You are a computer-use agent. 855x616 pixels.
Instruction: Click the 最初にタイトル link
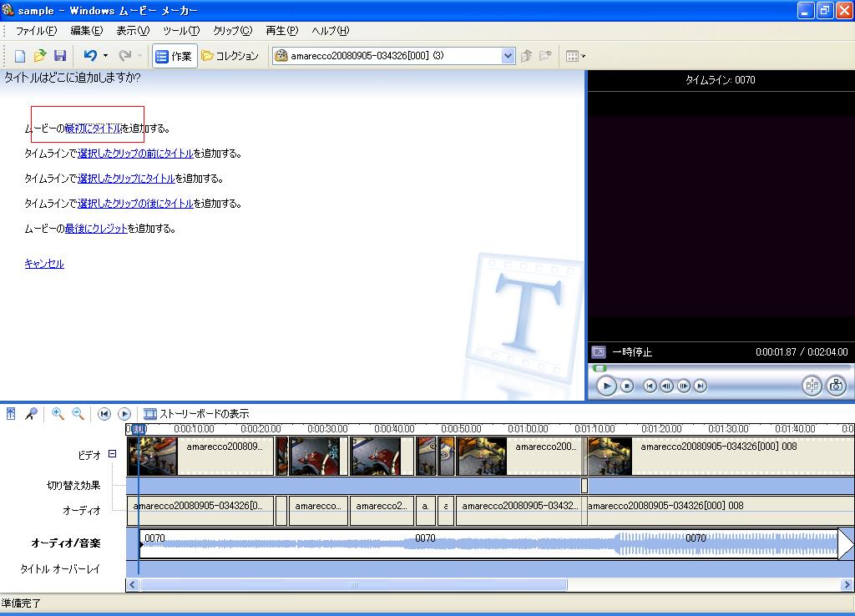tap(93, 129)
